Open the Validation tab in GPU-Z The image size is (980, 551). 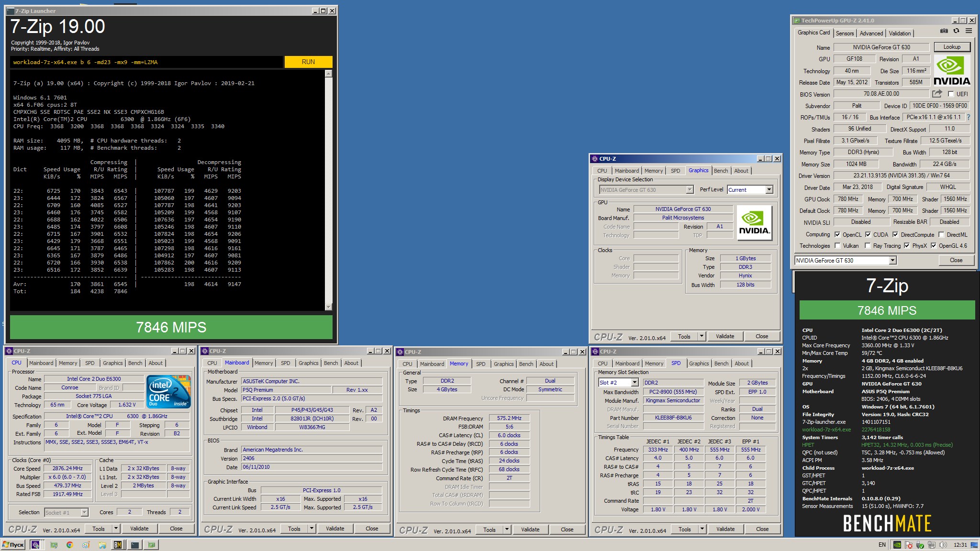(x=900, y=33)
